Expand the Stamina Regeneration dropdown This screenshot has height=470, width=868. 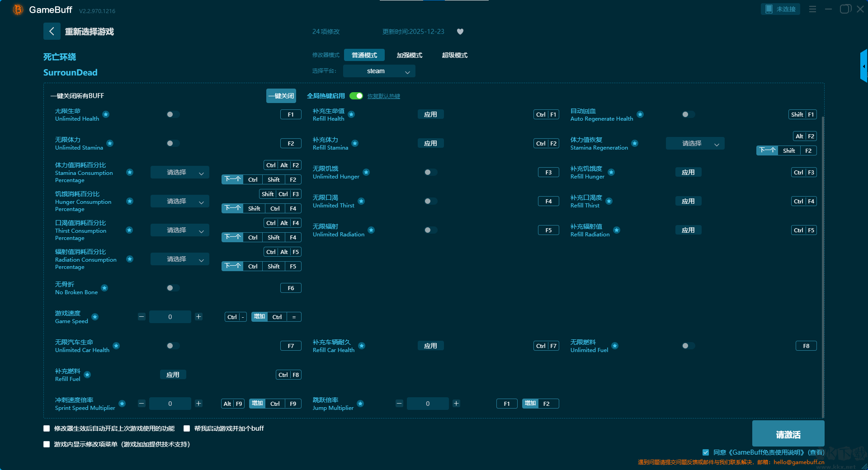tap(695, 143)
